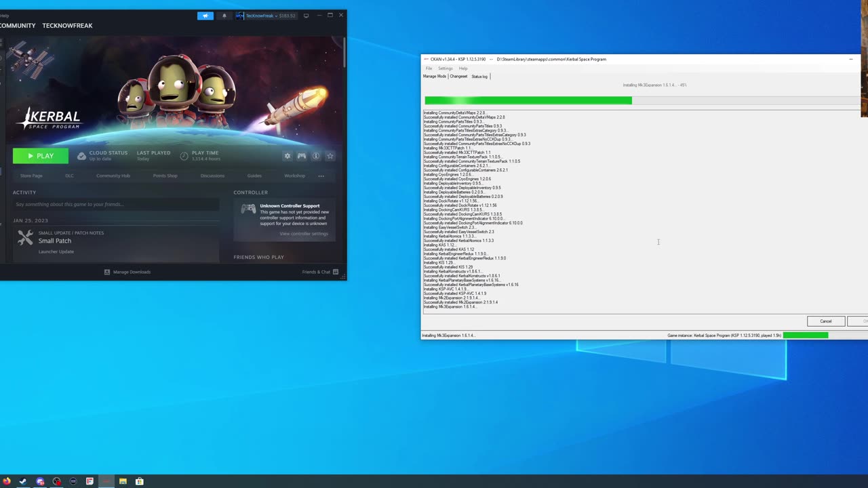Click log line 'Successfully installed KerbalAtomics 1:1.3.3'
This screenshot has width=868, height=488.
[x=458, y=241]
